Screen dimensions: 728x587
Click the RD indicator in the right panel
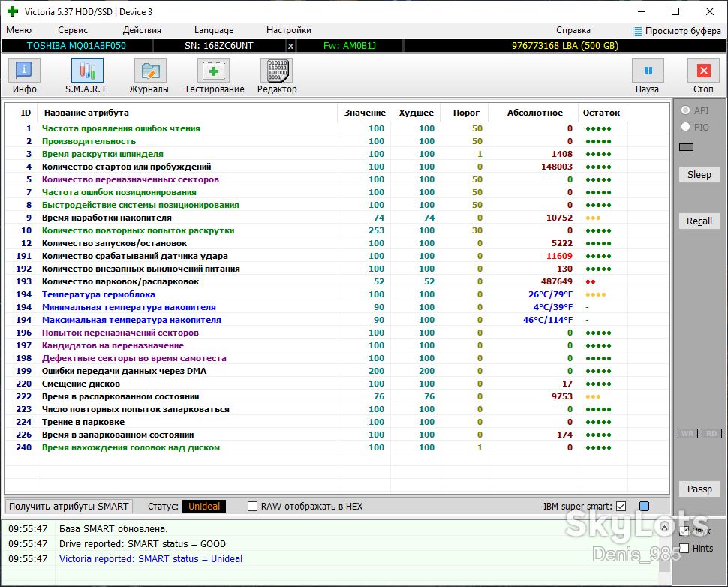click(x=711, y=433)
